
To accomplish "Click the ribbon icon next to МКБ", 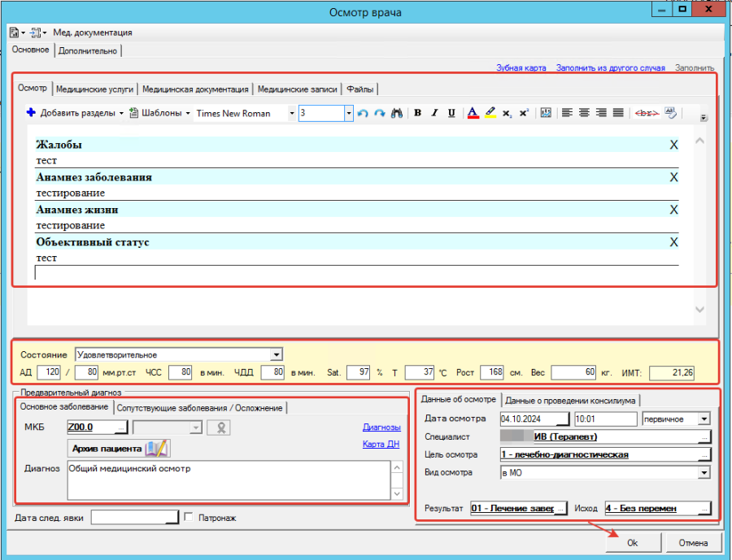I will pyautogui.click(x=219, y=428).
